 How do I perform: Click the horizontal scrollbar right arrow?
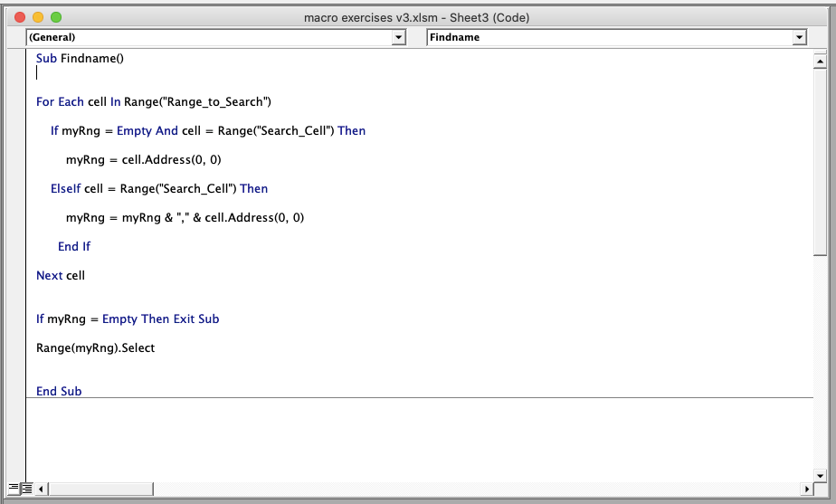807,489
